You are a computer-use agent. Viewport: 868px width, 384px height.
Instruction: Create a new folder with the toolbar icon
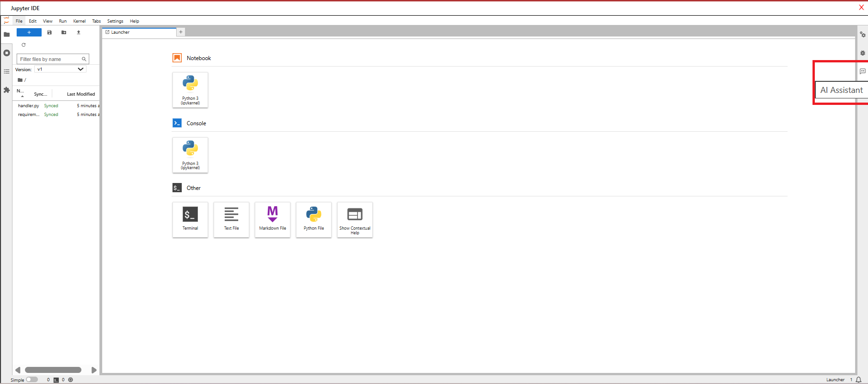pos(64,32)
